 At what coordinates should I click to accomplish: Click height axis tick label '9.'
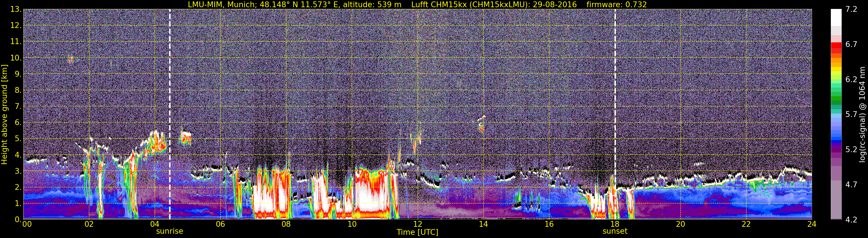(18, 74)
